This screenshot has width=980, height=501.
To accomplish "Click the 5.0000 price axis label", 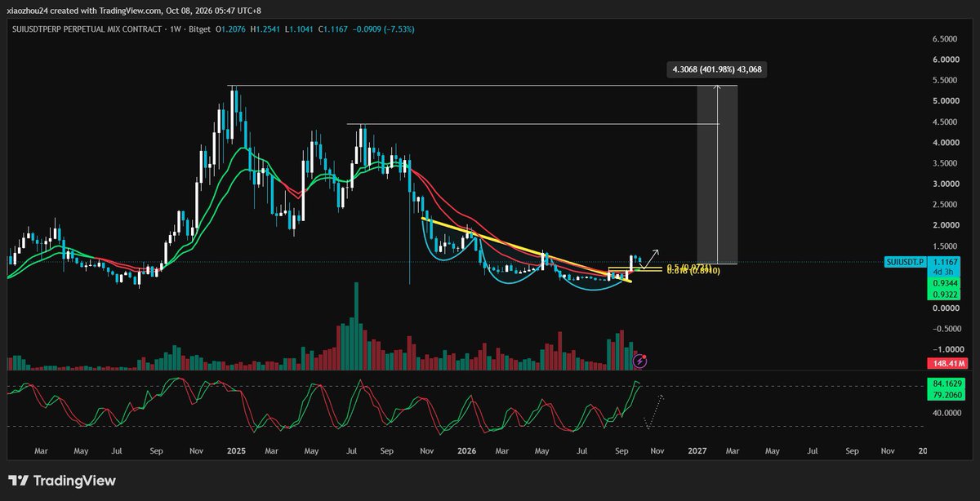I will [x=947, y=101].
